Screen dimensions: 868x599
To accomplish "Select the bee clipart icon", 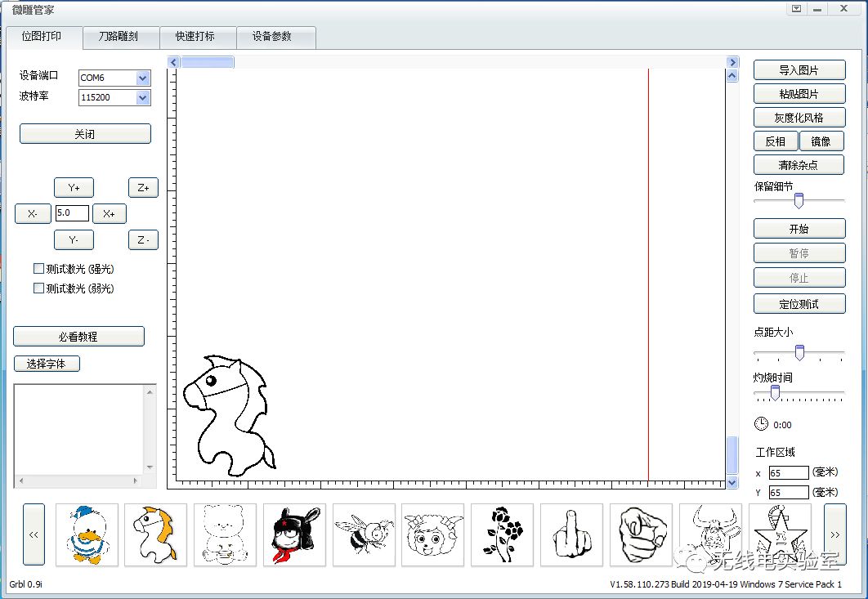I will coord(364,535).
